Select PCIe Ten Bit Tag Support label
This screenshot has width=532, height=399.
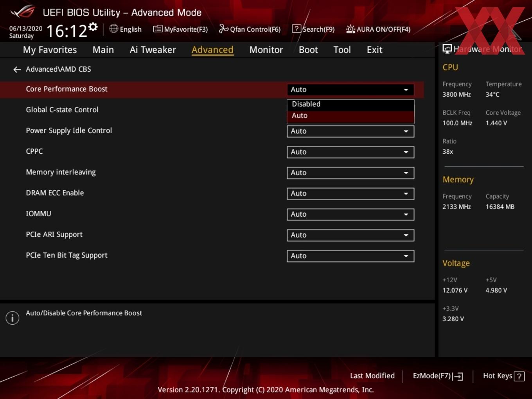[x=66, y=255]
